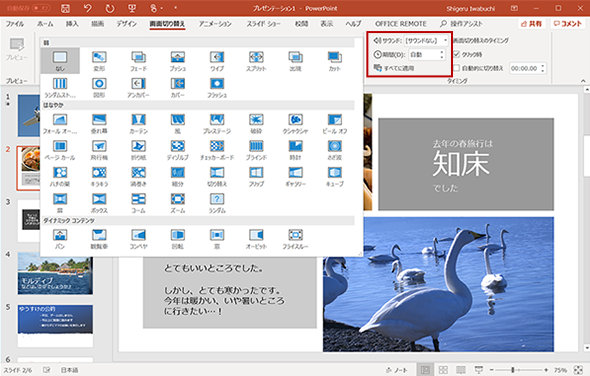The height and width of the screenshot is (376, 590).
Task: Choose the コンベヤ (Conveyor) transition
Action: click(x=138, y=239)
